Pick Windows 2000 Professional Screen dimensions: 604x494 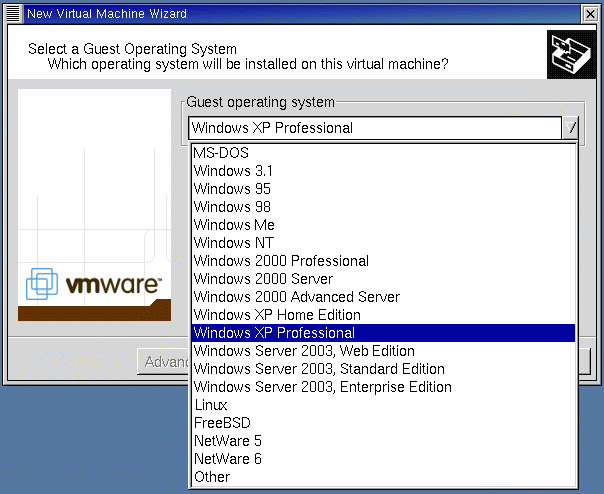(383, 261)
